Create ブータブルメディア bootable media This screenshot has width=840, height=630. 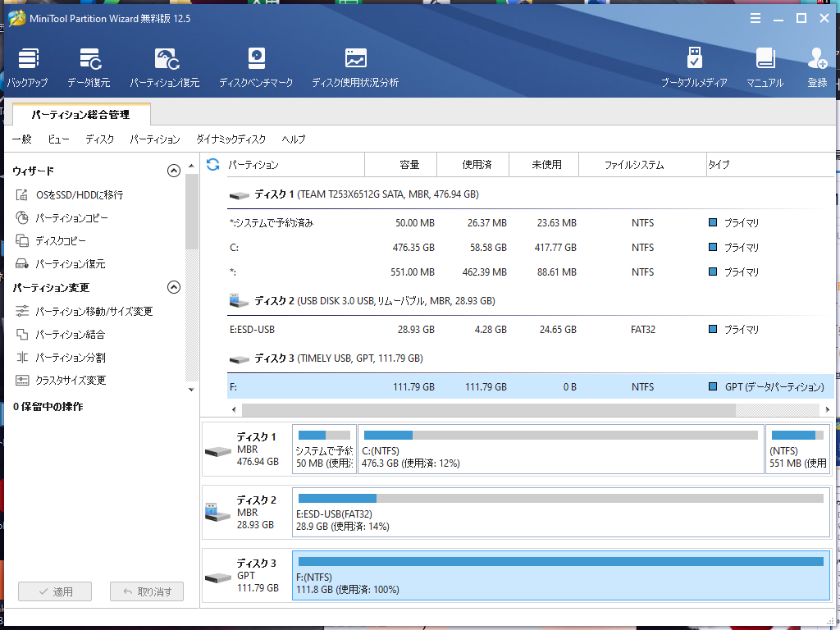pos(694,67)
